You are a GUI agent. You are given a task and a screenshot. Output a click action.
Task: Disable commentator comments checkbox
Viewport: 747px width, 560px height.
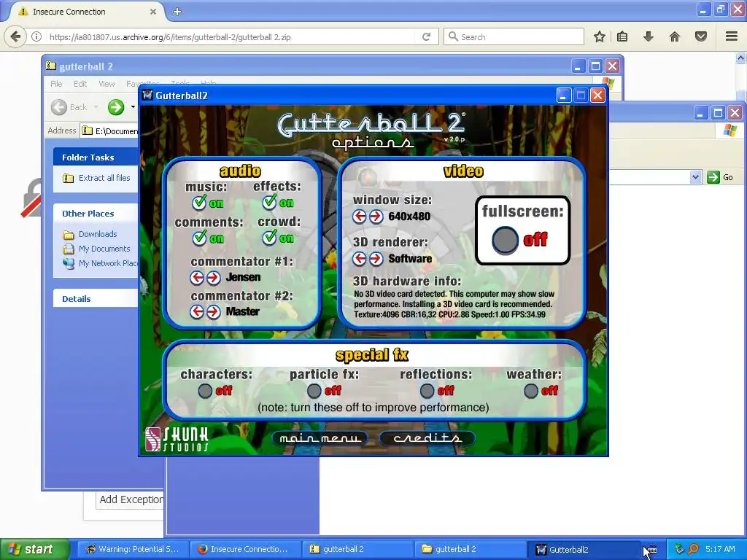(200, 238)
